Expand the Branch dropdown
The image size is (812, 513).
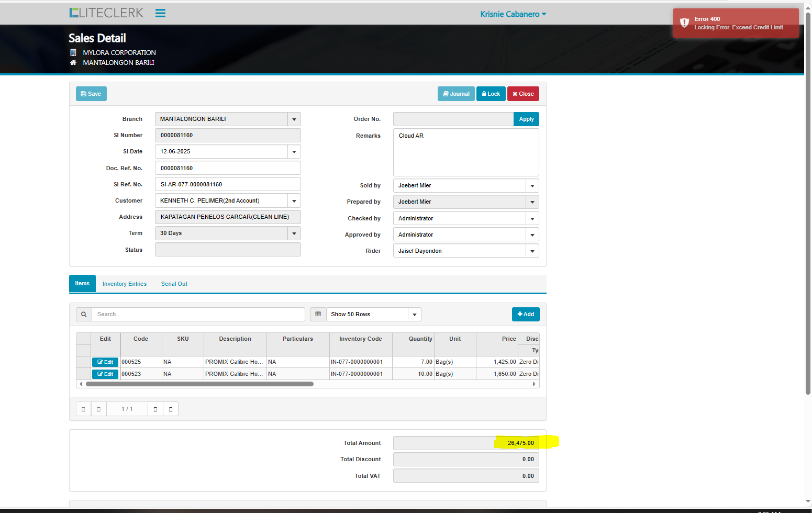294,119
